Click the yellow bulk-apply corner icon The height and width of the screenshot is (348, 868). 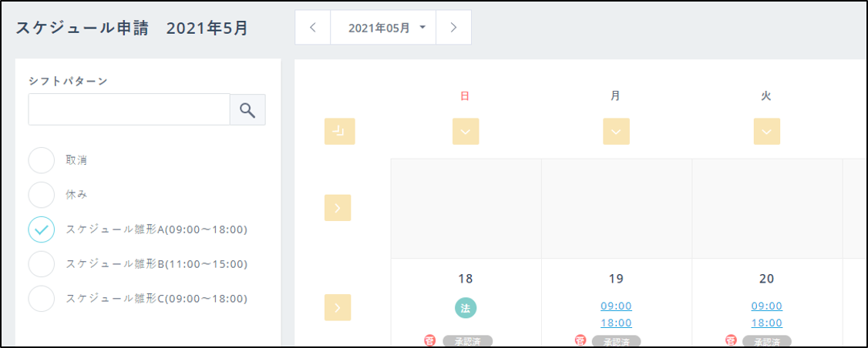pos(339,132)
